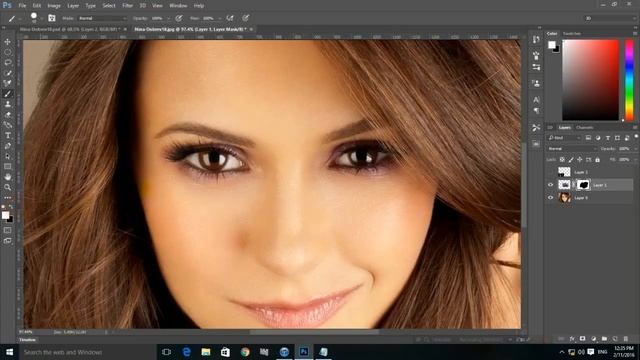
Task: Select the Pen tool
Action: 7,146
